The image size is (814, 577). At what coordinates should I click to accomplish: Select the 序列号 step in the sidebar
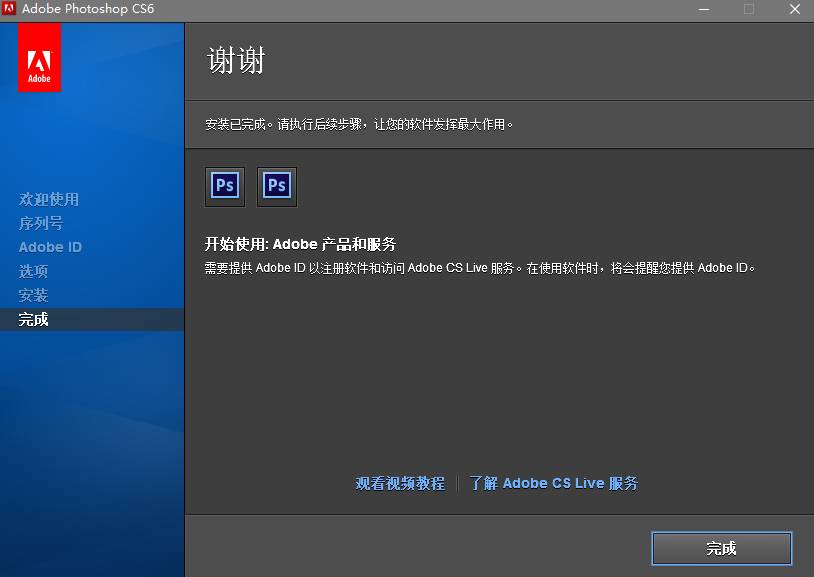click(42, 223)
